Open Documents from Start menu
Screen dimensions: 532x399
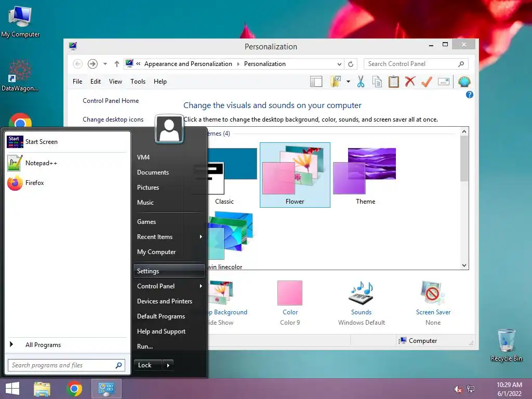tap(169, 172)
